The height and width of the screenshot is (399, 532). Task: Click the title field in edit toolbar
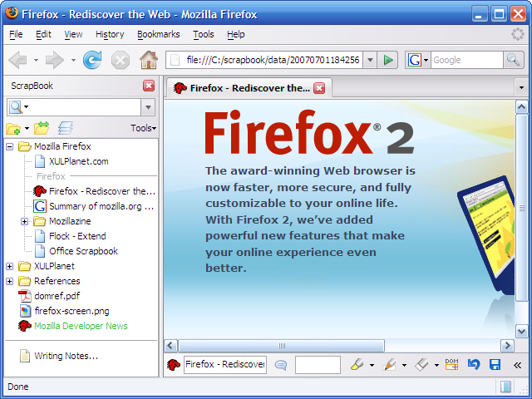(225, 365)
